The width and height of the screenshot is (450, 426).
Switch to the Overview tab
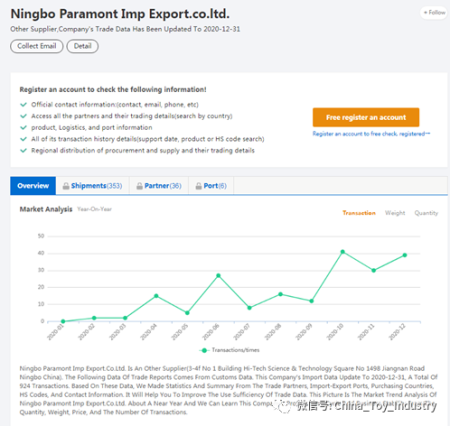(x=33, y=186)
